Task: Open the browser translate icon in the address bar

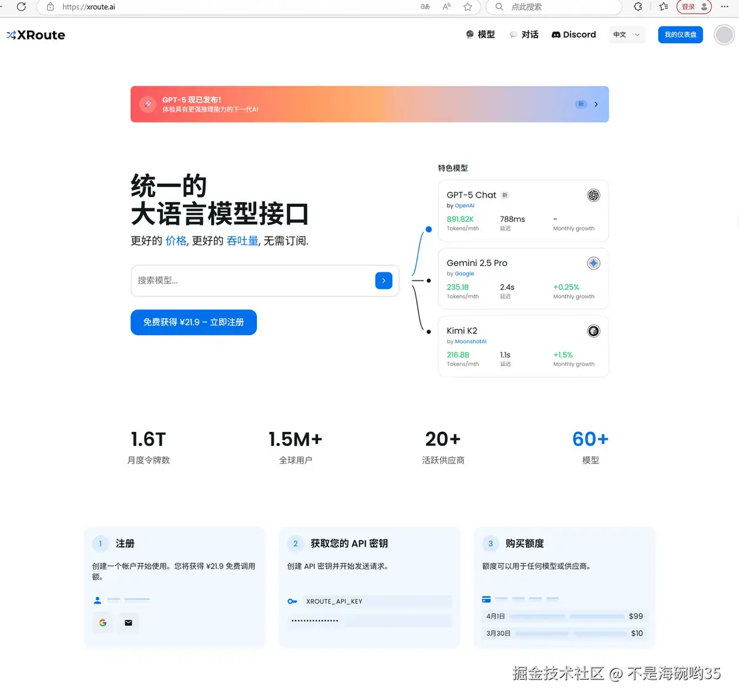Action: (425, 7)
